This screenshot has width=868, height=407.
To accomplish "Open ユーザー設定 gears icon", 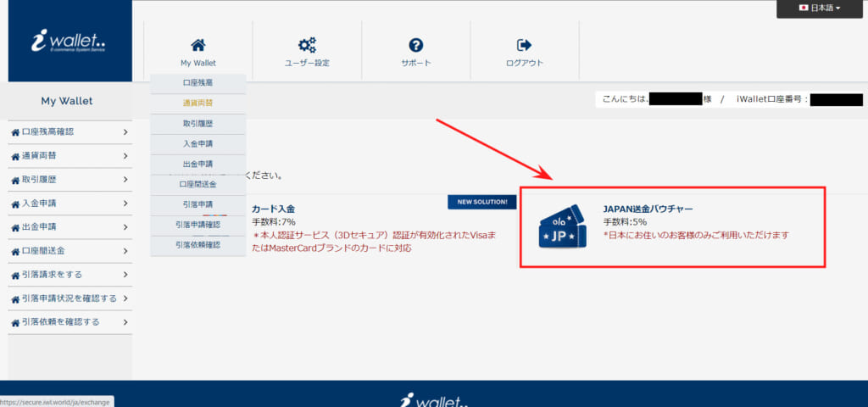I will [x=307, y=45].
